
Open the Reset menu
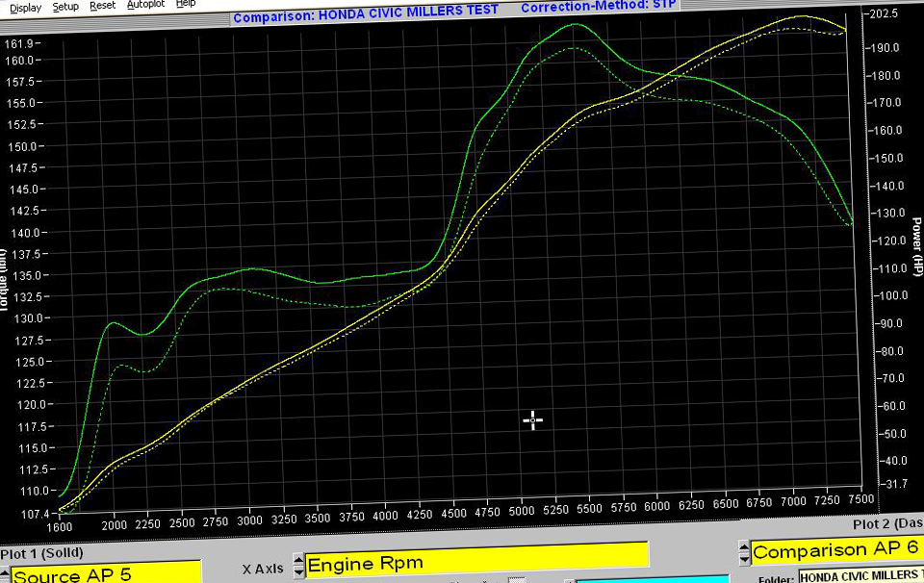coord(103,6)
